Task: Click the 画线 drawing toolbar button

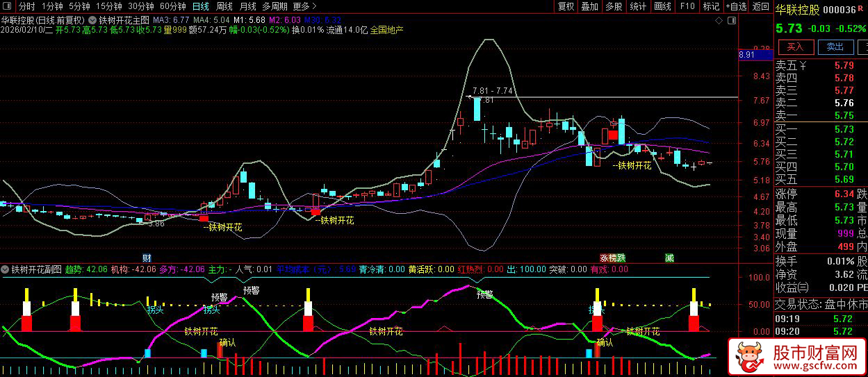Action: (662, 6)
